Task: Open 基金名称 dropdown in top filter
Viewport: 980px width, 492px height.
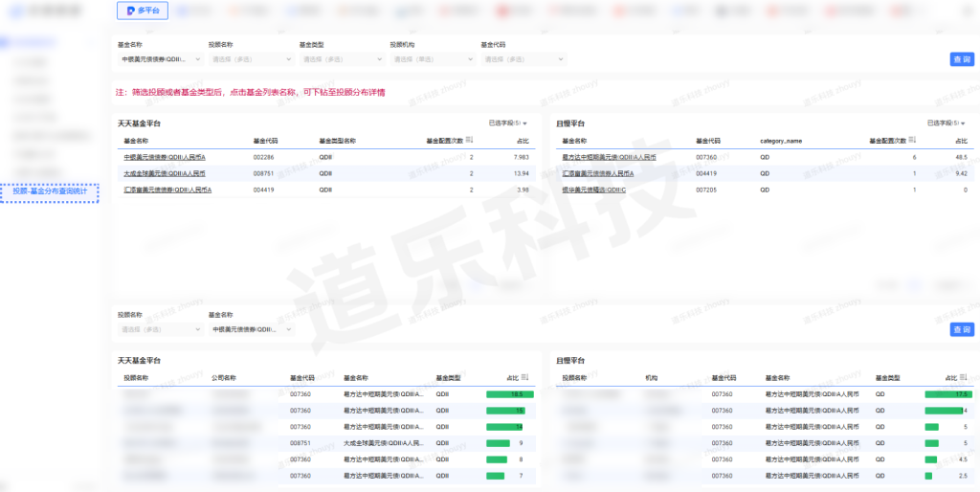Action: point(160,59)
